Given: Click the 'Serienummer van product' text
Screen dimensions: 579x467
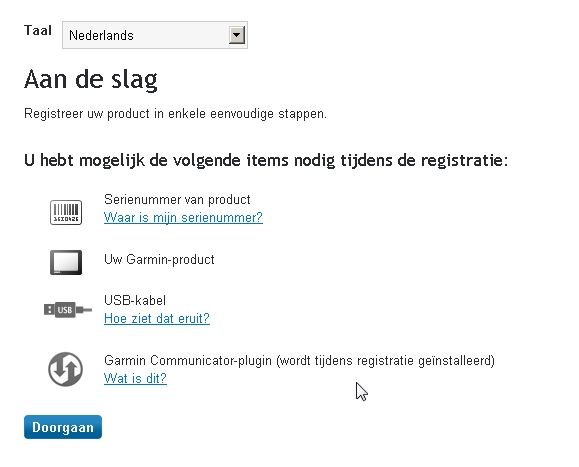Looking at the screenshot, I should pyautogui.click(x=177, y=199).
